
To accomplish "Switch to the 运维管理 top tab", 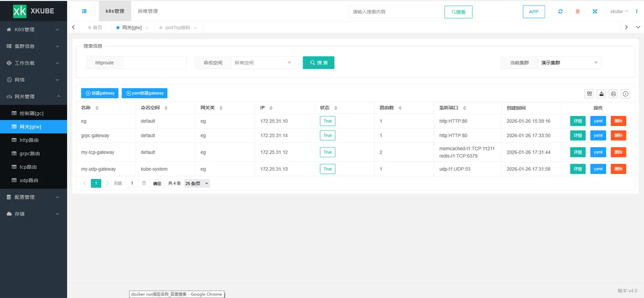I will click(148, 11).
